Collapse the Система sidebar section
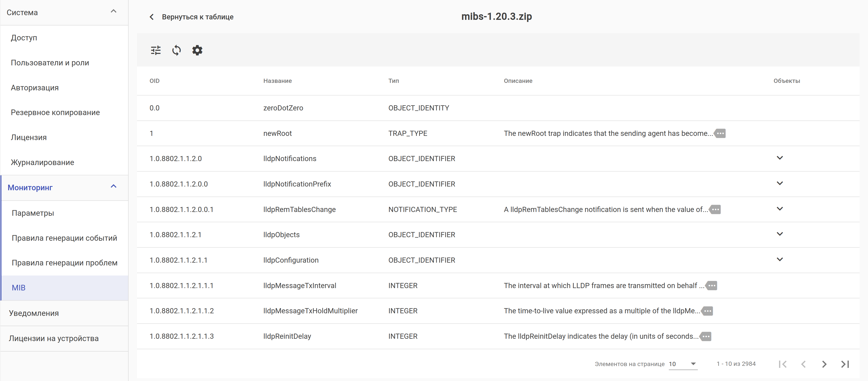The image size is (868, 381). (114, 11)
